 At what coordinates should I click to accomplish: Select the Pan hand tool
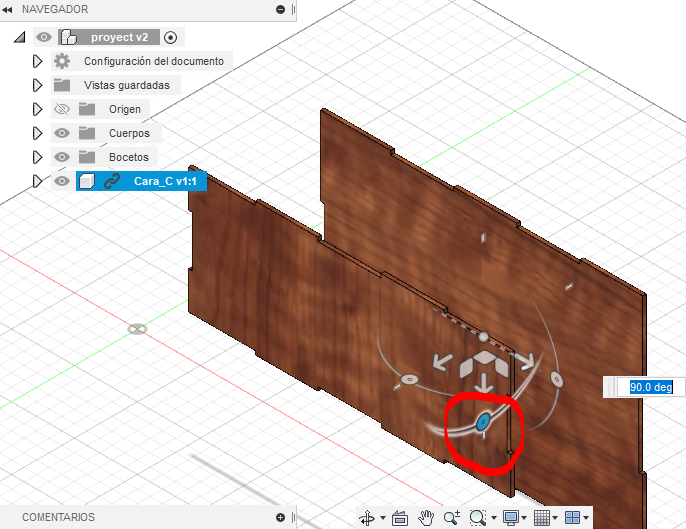pyautogui.click(x=426, y=518)
